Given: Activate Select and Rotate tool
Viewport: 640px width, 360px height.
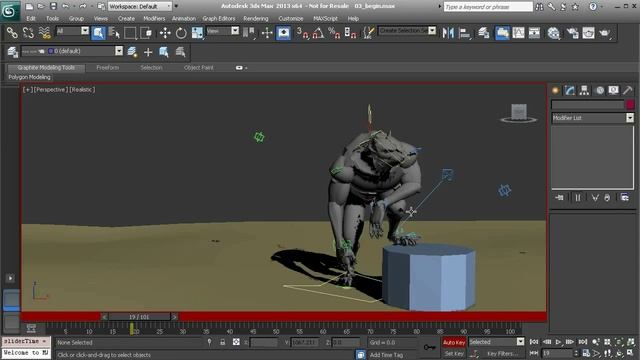Looking at the screenshot, I should point(181,33).
